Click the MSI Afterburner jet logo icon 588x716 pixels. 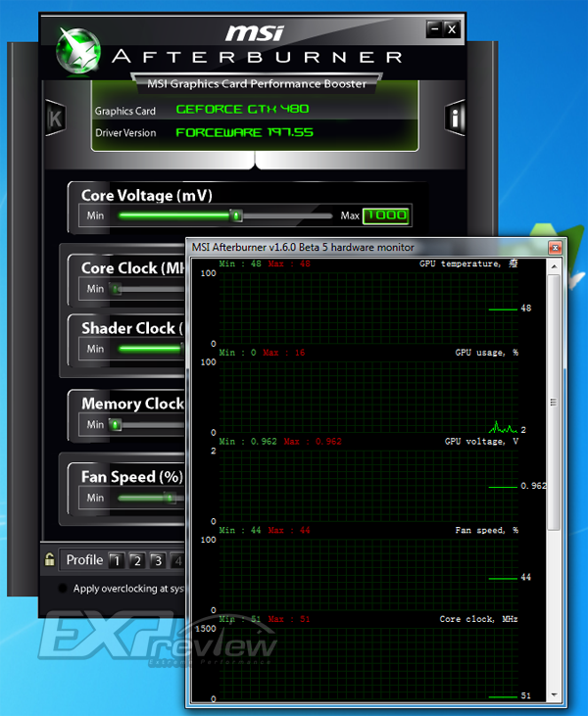point(78,51)
